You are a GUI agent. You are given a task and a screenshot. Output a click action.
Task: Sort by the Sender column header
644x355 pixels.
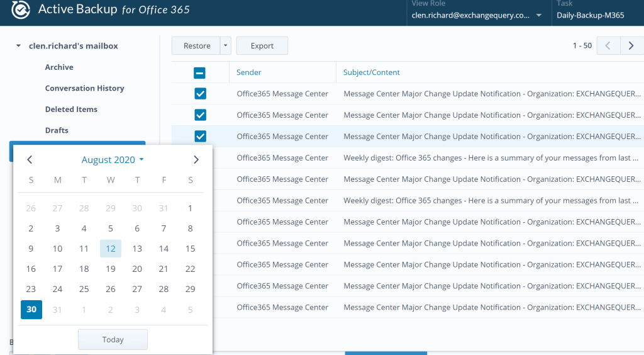(249, 72)
